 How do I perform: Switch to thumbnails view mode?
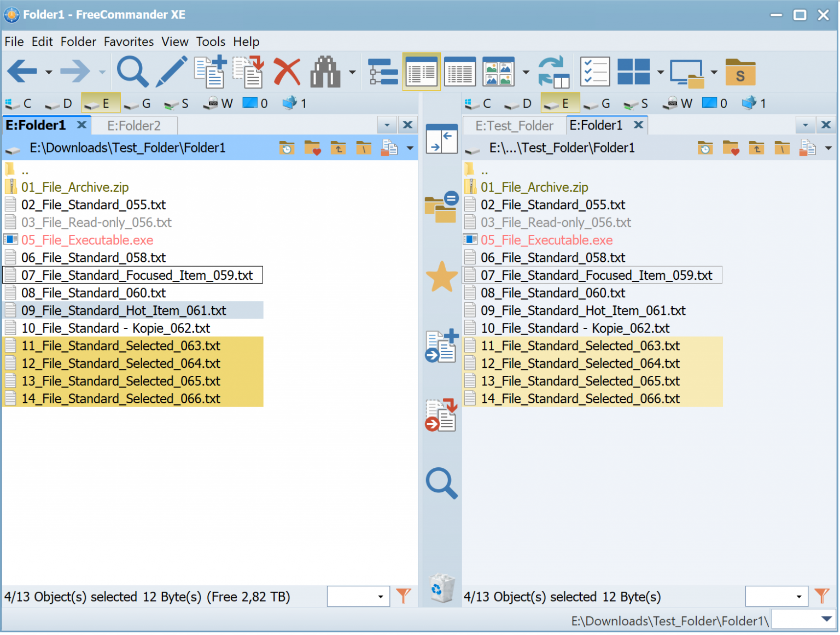(x=498, y=72)
